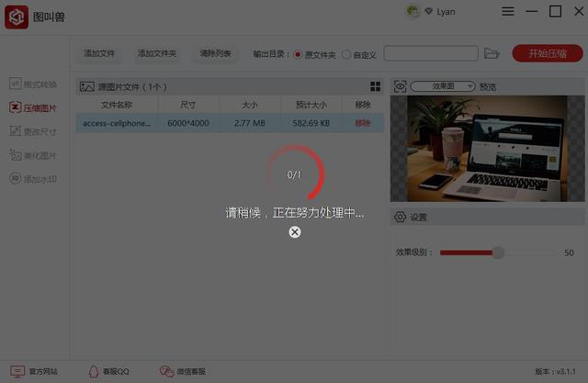
Task: Select the 自定义 custom output radio option
Action: (346, 55)
